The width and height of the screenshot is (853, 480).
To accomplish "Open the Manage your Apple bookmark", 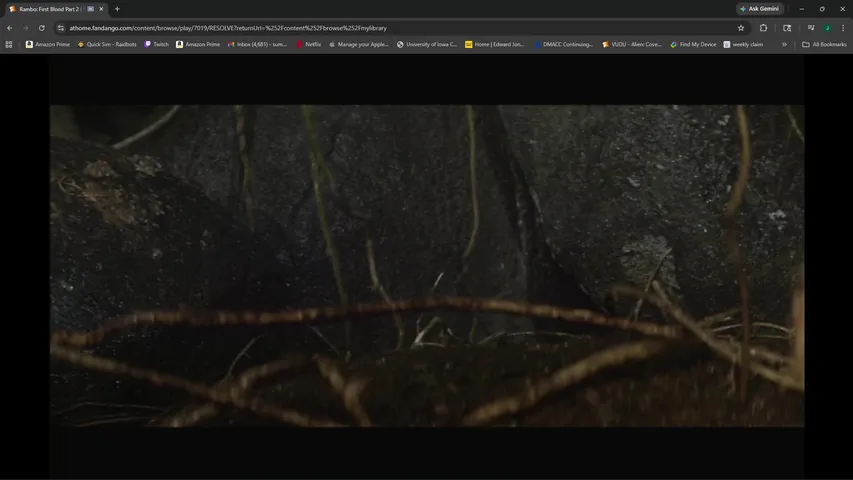I will pos(358,45).
